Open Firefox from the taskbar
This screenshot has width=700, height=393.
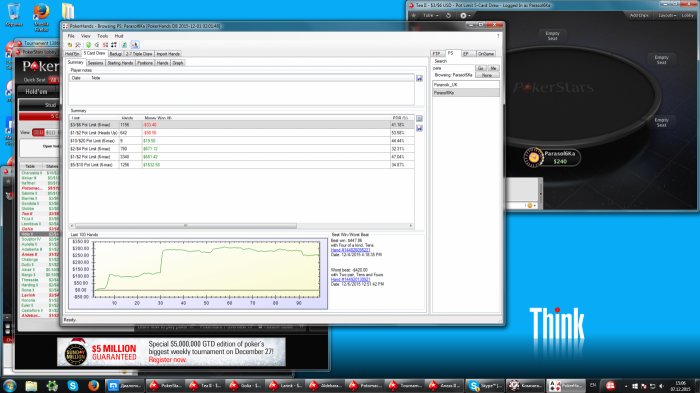tap(93, 385)
